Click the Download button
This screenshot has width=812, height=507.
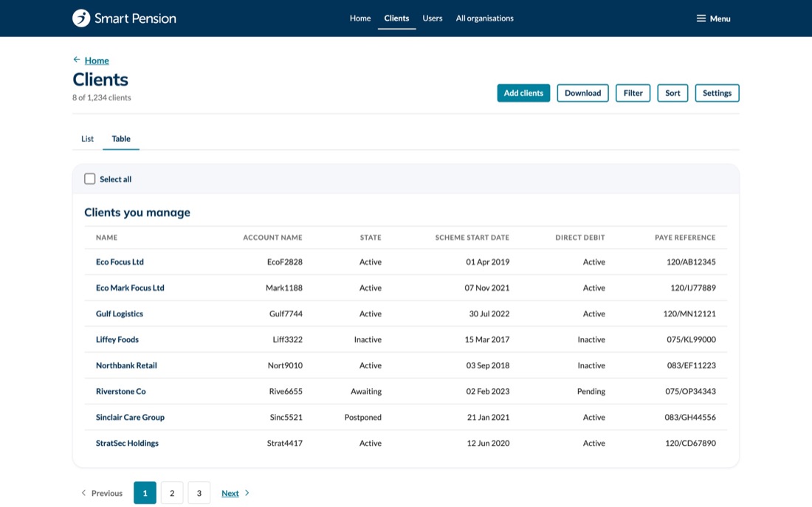582,93
